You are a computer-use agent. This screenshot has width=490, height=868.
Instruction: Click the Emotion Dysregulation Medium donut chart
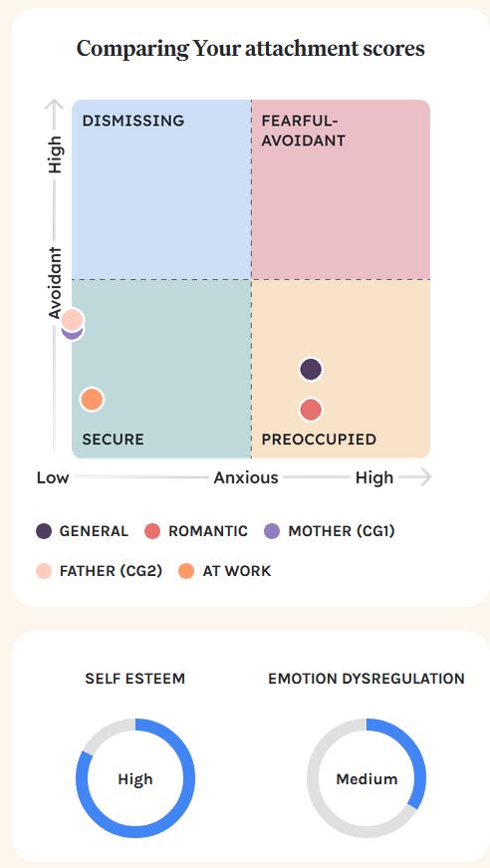367,778
